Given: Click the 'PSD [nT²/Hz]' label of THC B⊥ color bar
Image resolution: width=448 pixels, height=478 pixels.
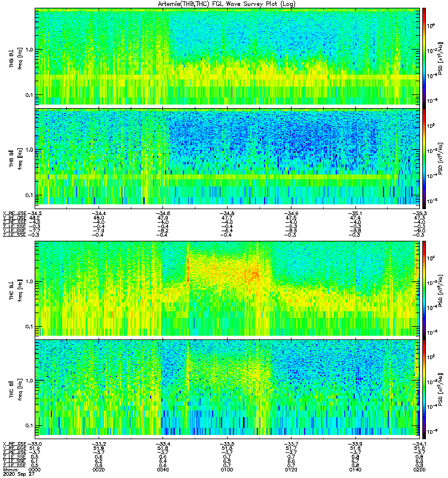Looking at the screenshot, I should [440, 290].
